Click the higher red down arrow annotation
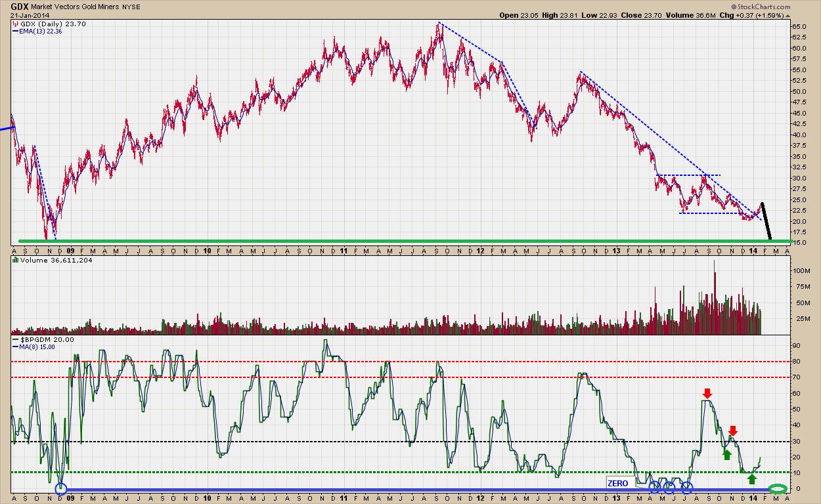Image resolution: width=821 pixels, height=504 pixels. (x=707, y=393)
